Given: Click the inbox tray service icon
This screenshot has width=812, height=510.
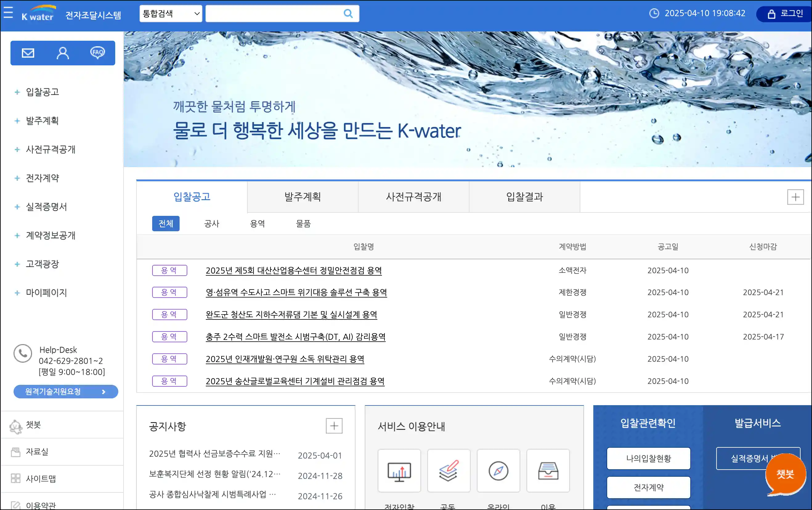Looking at the screenshot, I should click(548, 471).
